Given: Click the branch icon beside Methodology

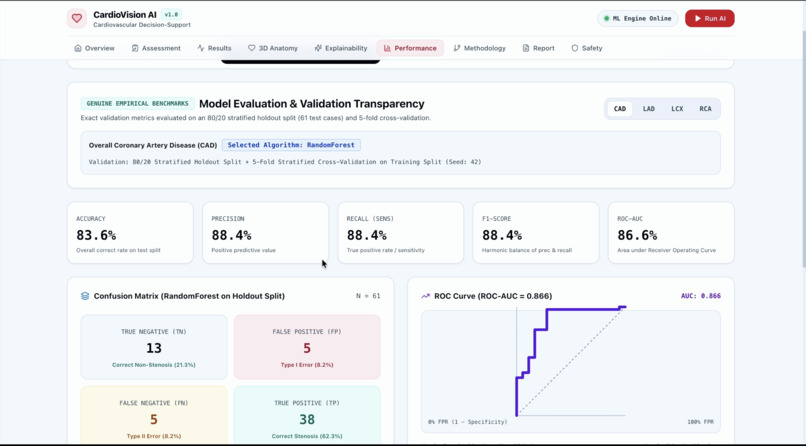Looking at the screenshot, I should tap(456, 48).
